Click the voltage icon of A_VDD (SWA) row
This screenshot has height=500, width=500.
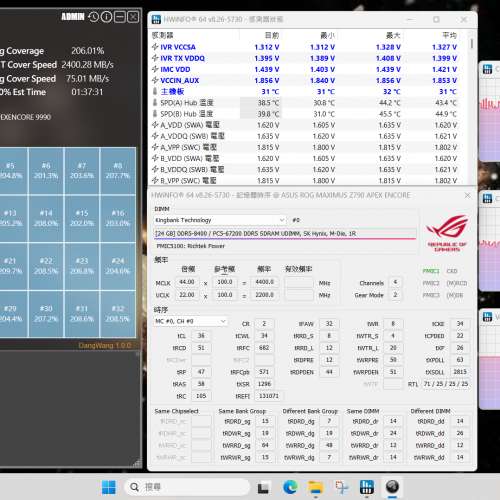click(x=155, y=125)
